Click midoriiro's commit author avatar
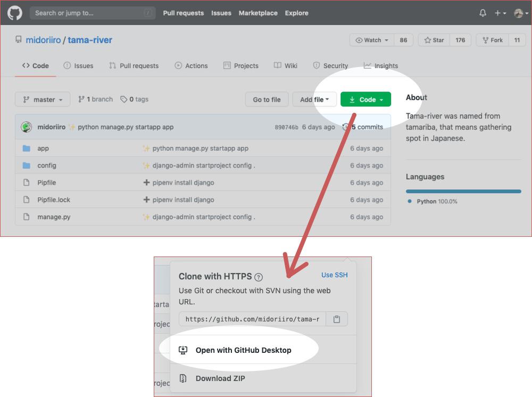Image resolution: width=532 pixels, height=397 pixels. pos(27,127)
